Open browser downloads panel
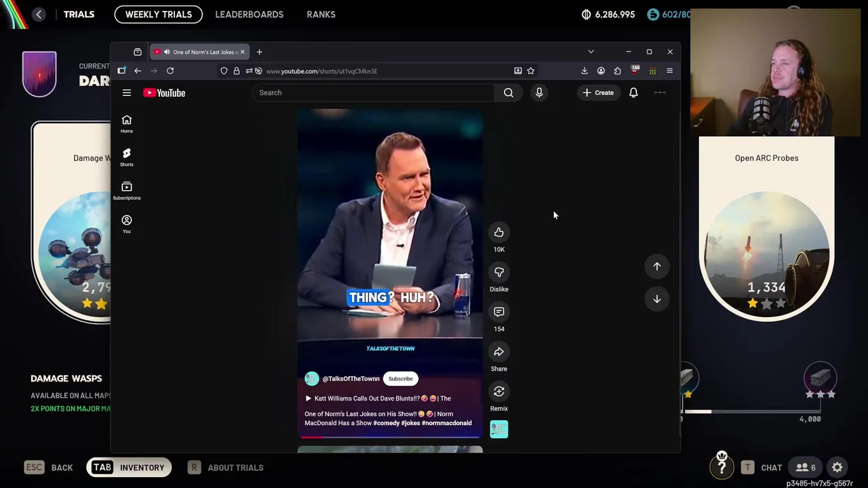The width and height of the screenshot is (868, 488). (x=585, y=70)
